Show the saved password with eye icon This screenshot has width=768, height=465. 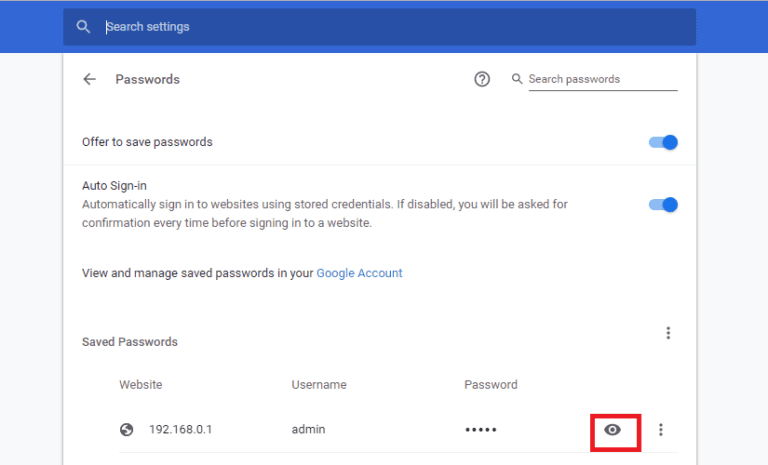[x=613, y=430]
